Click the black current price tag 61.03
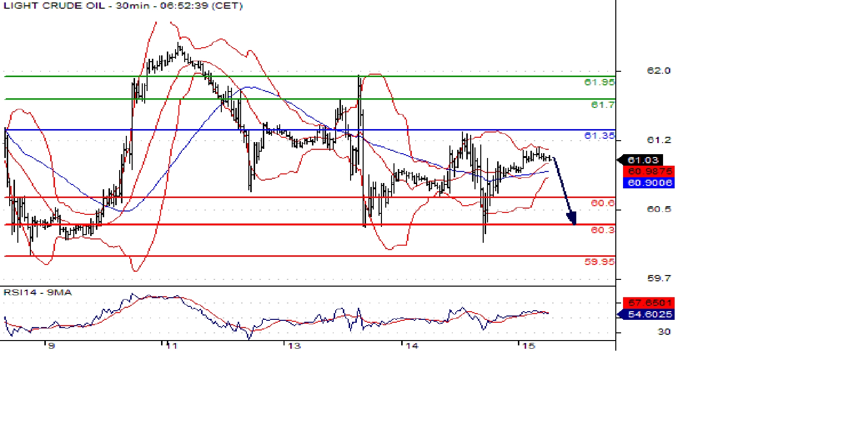This screenshot has width=868, height=421. [x=643, y=160]
